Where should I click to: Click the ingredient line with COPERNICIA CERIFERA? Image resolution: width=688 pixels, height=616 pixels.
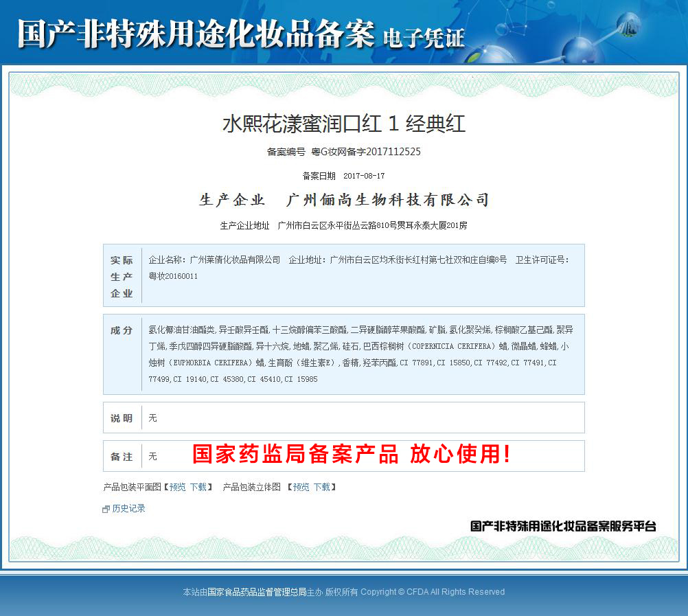(x=358, y=346)
